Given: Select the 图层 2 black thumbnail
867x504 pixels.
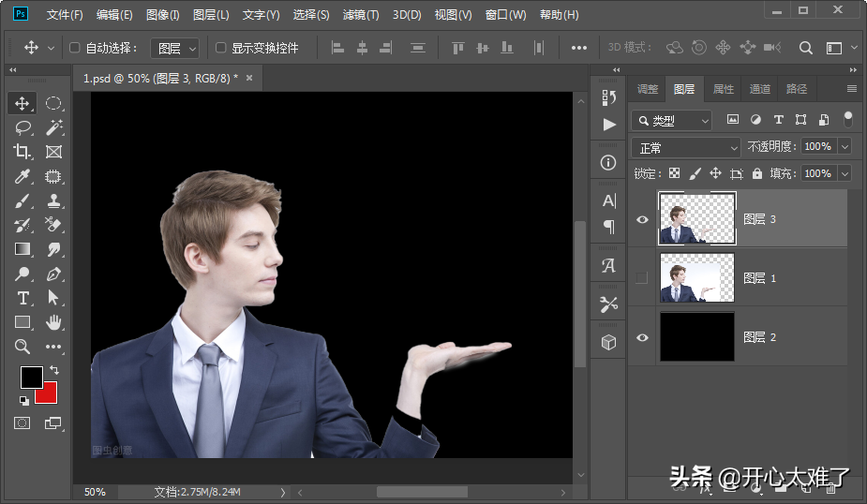Looking at the screenshot, I should coord(697,336).
